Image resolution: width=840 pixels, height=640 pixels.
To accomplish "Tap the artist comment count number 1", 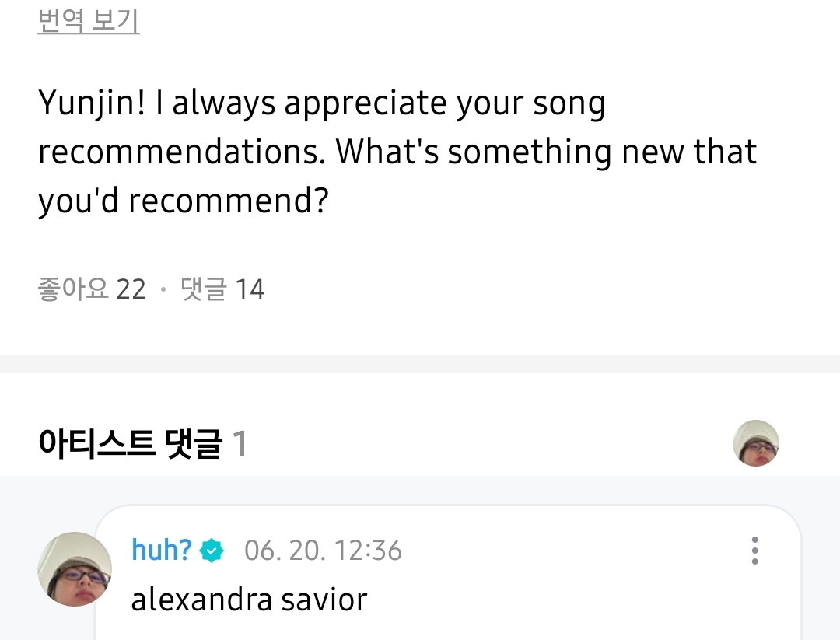I will coord(240,444).
